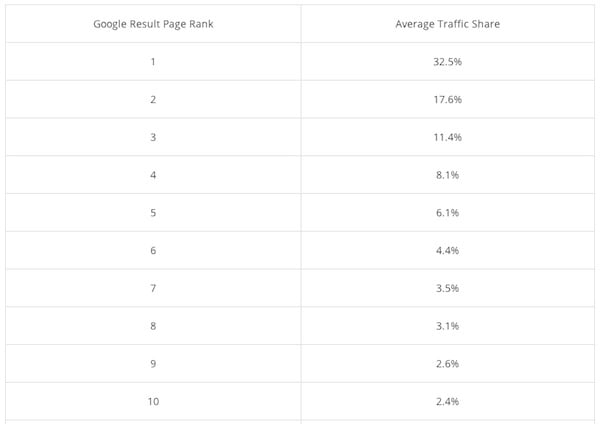Click the "Average Traffic Share" column header

tap(447, 23)
